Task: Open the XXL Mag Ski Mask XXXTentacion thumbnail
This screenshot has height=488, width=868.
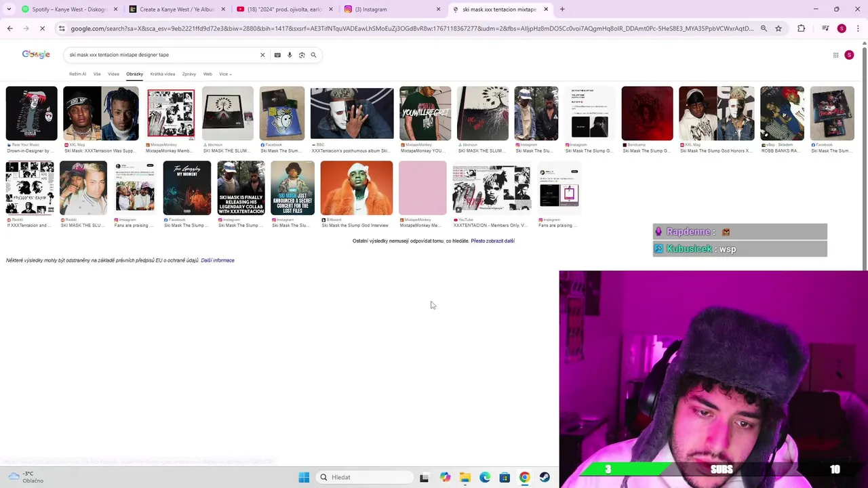Action: click(x=100, y=113)
